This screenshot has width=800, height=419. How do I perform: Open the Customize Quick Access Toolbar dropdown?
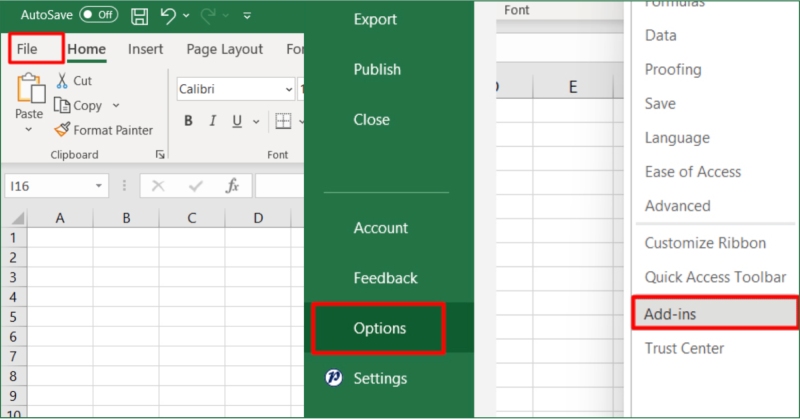pyautogui.click(x=247, y=16)
